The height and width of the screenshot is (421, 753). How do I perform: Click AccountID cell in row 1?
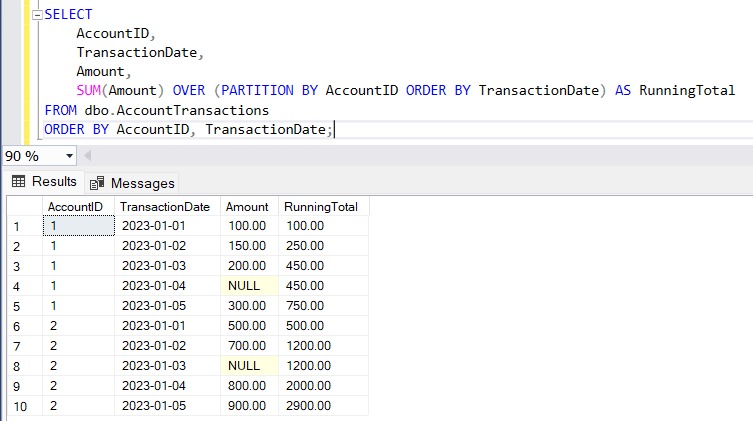click(79, 226)
